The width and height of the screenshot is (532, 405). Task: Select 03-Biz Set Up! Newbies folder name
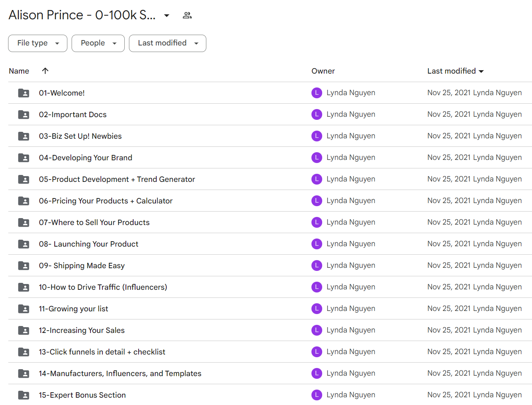(x=80, y=136)
